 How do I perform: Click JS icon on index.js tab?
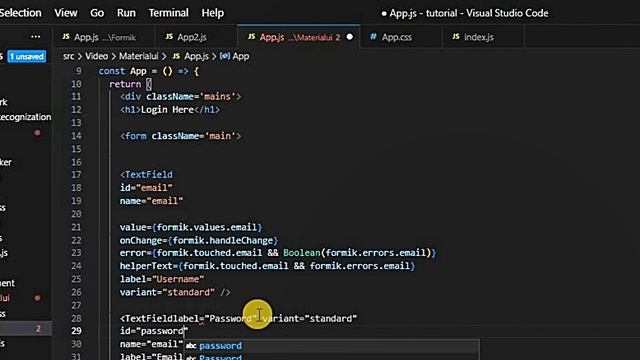point(456,37)
